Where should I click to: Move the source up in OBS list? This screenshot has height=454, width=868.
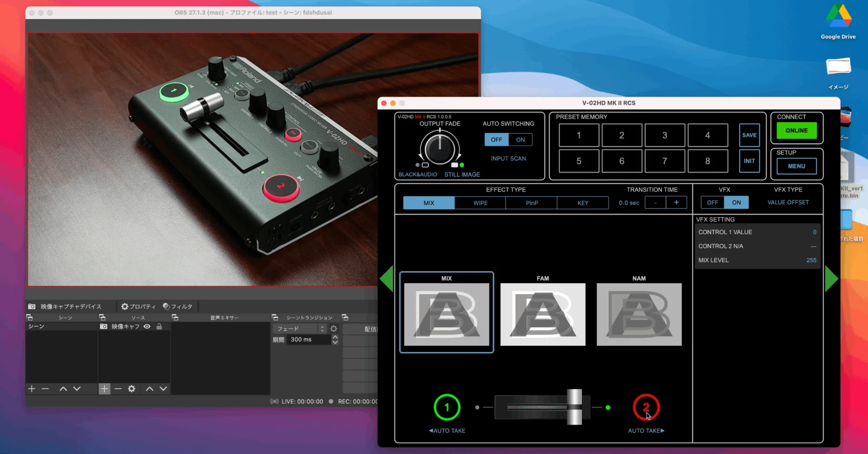(150, 388)
